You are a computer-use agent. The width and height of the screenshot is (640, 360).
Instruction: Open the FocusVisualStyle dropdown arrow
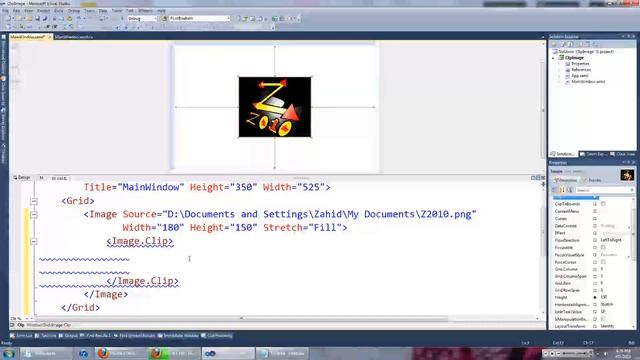point(629,257)
